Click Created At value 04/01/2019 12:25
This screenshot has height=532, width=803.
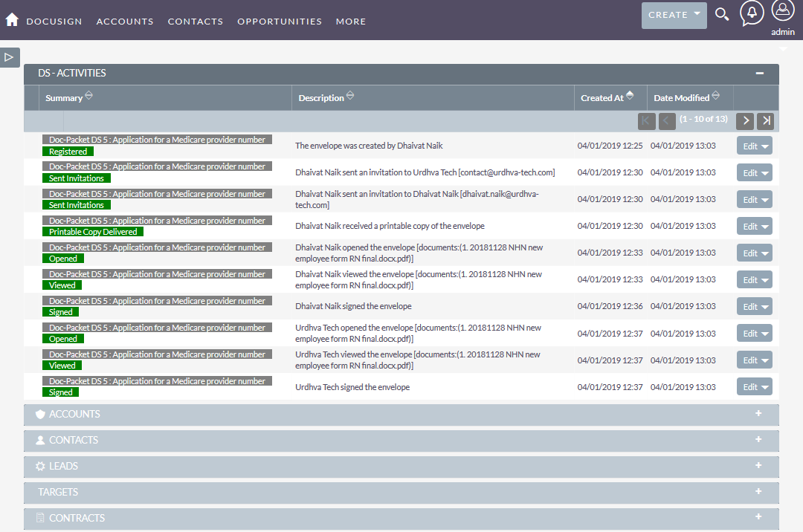pyautogui.click(x=610, y=146)
